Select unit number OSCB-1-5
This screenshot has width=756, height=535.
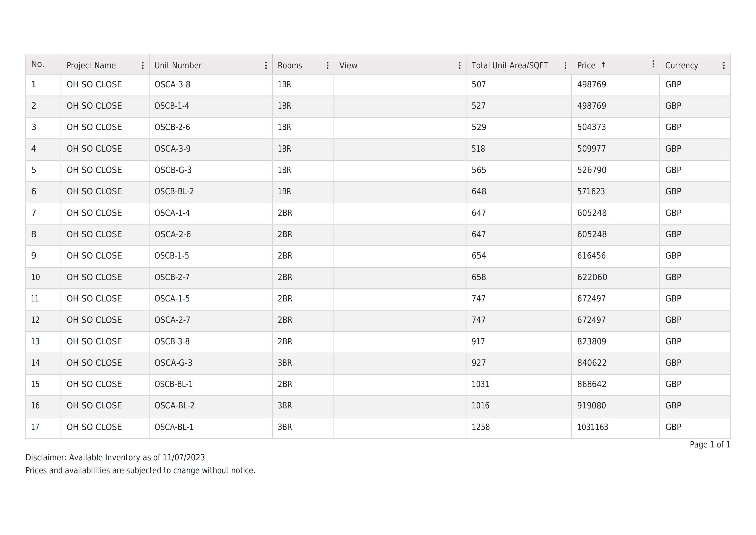point(171,256)
